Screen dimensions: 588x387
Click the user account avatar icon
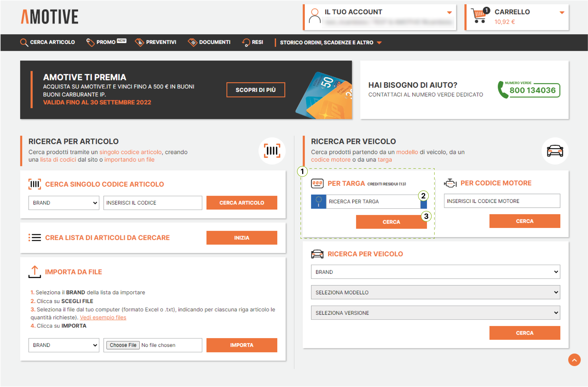315,16
